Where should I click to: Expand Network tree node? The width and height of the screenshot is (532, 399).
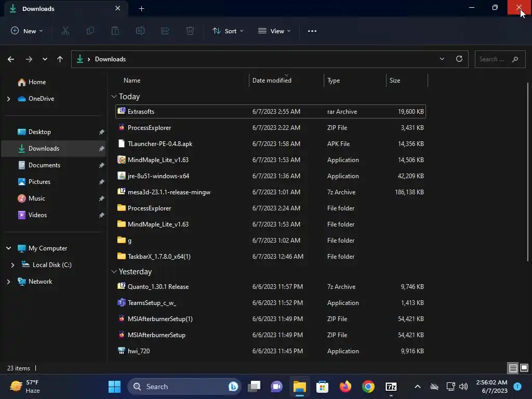pos(8,282)
